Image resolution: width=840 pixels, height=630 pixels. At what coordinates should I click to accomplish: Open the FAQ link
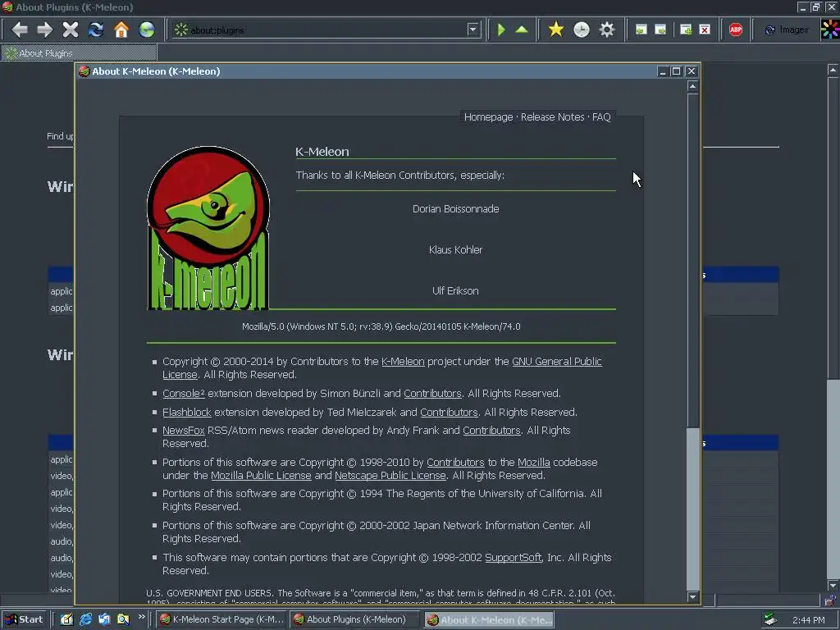tap(601, 116)
